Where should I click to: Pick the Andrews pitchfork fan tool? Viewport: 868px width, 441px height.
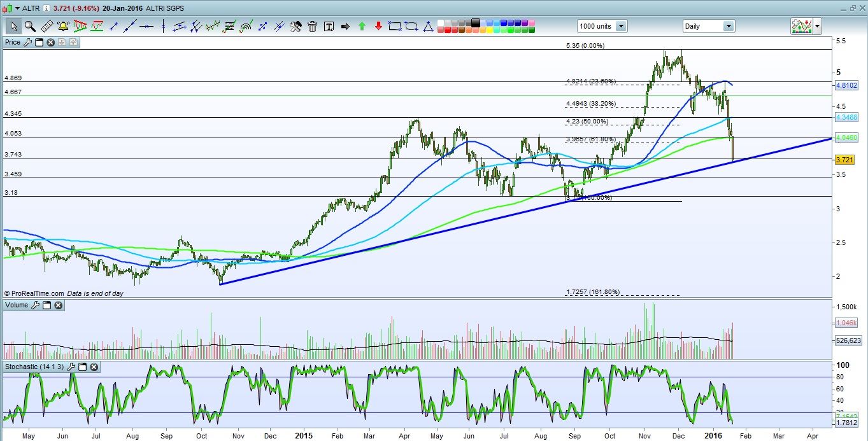click(196, 26)
